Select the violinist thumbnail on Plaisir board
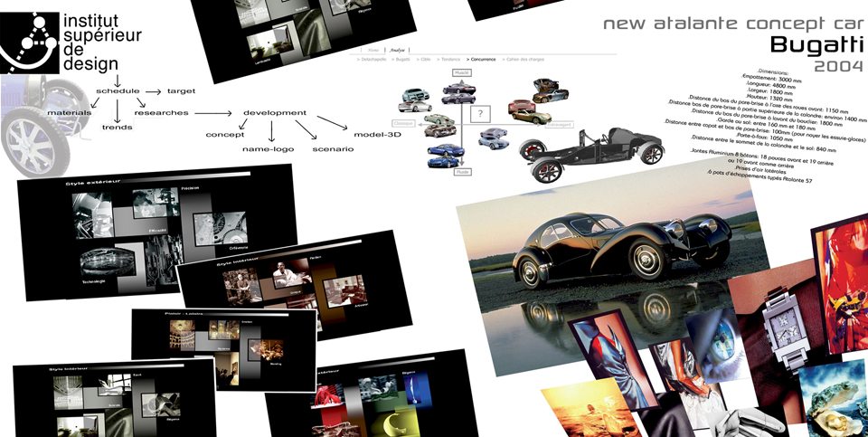Viewport: 868px width, 437px height. point(266,350)
